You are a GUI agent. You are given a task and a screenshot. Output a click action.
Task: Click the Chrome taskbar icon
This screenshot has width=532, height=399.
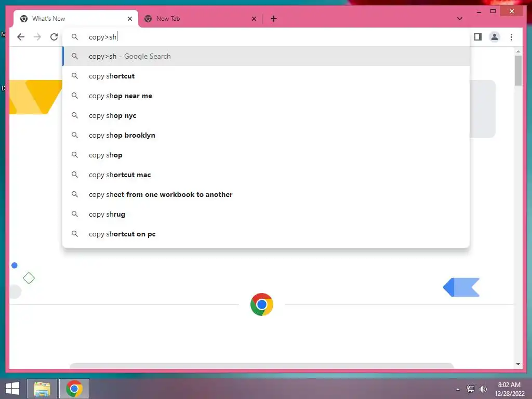74,389
